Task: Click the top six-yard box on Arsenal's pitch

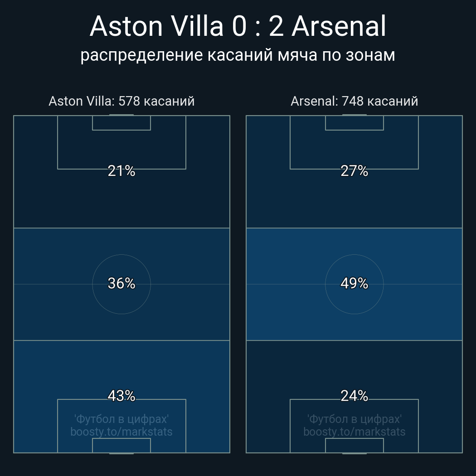Action: click(354, 123)
